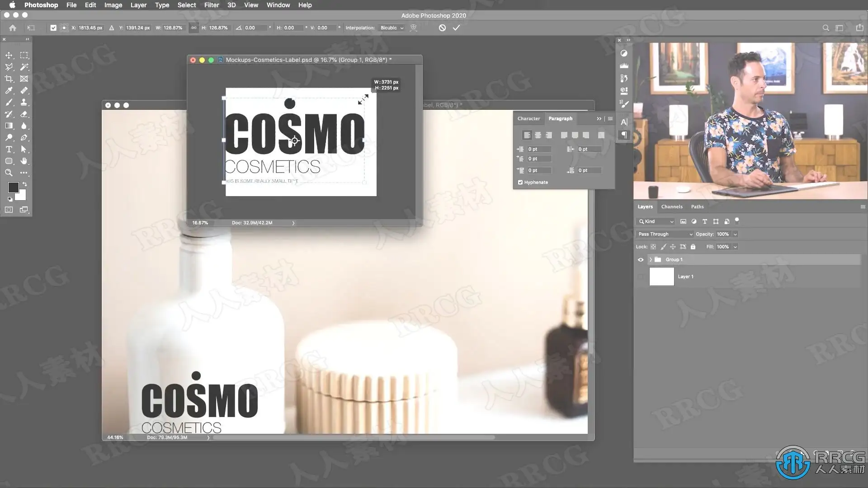868x488 pixels.
Task: Commit the transform with the checkmark
Action: click(456, 28)
